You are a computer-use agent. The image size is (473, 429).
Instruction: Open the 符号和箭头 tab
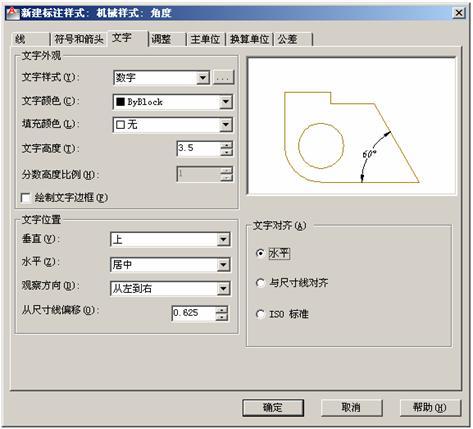[79, 39]
